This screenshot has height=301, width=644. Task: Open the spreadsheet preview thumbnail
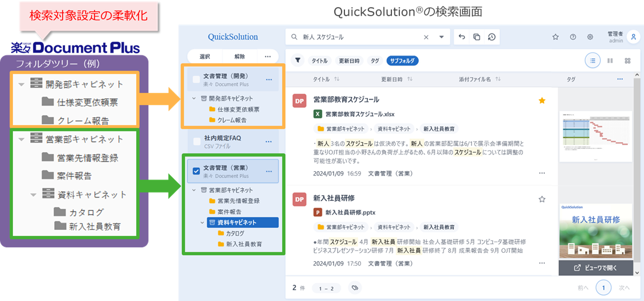pos(595,137)
